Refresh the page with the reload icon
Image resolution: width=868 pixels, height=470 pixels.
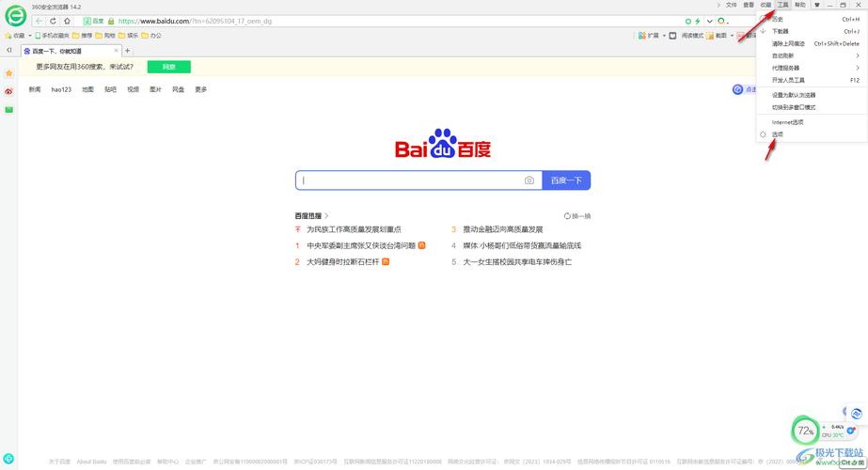[x=54, y=21]
